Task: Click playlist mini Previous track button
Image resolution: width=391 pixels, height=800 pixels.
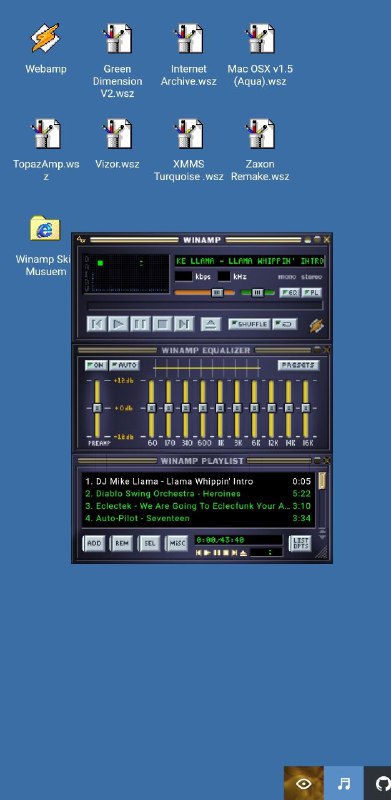Action: point(199,553)
